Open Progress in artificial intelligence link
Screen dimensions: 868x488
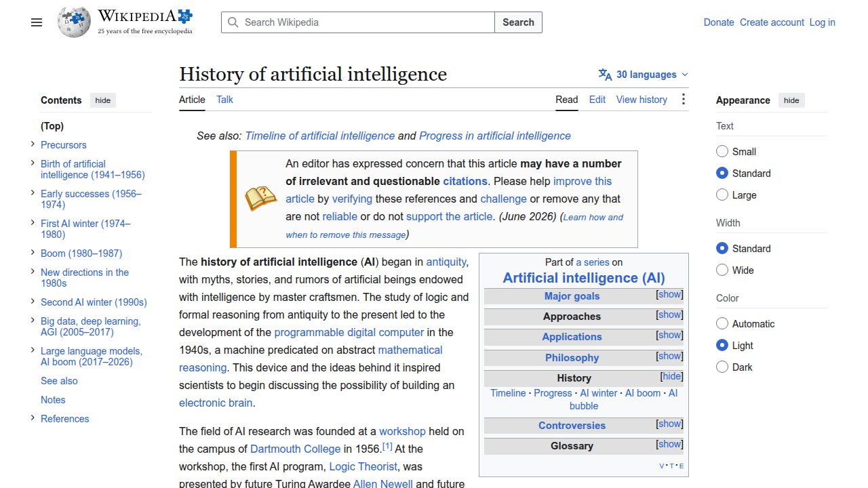495,136
